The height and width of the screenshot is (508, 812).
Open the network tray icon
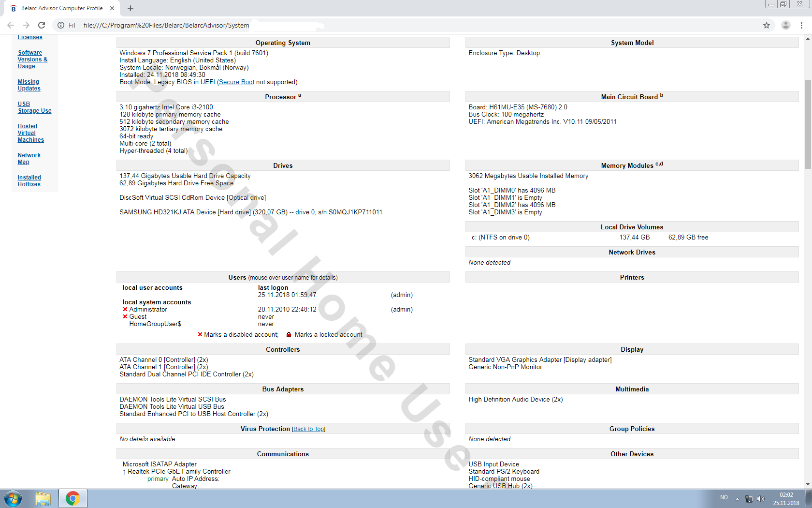pos(749,499)
